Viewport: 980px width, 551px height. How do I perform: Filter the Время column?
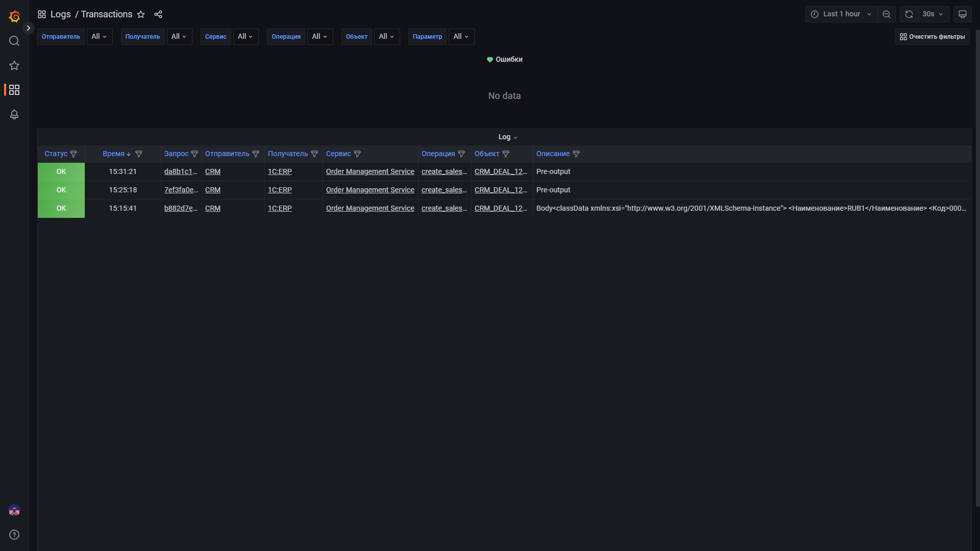[138, 154]
